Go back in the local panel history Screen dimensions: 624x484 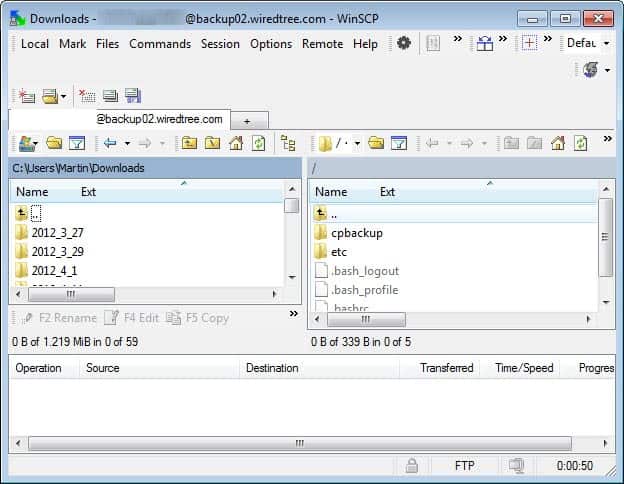point(110,143)
